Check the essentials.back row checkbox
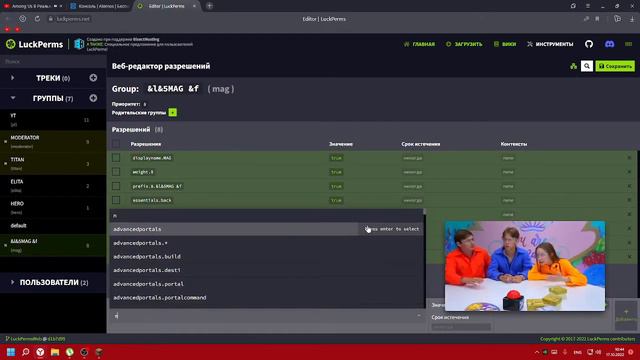Image resolution: width=640 pixels, height=360 pixels. click(116, 200)
